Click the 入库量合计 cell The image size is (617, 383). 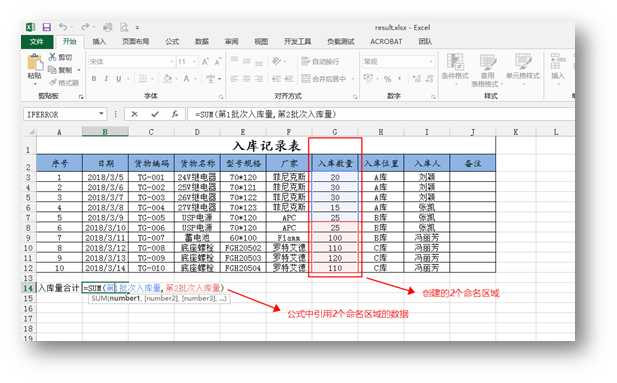[x=59, y=288]
